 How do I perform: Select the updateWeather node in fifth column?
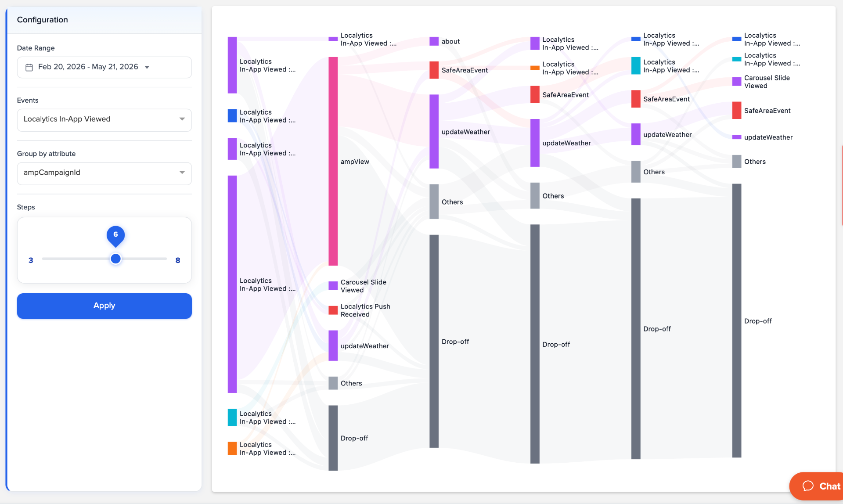[x=636, y=134]
